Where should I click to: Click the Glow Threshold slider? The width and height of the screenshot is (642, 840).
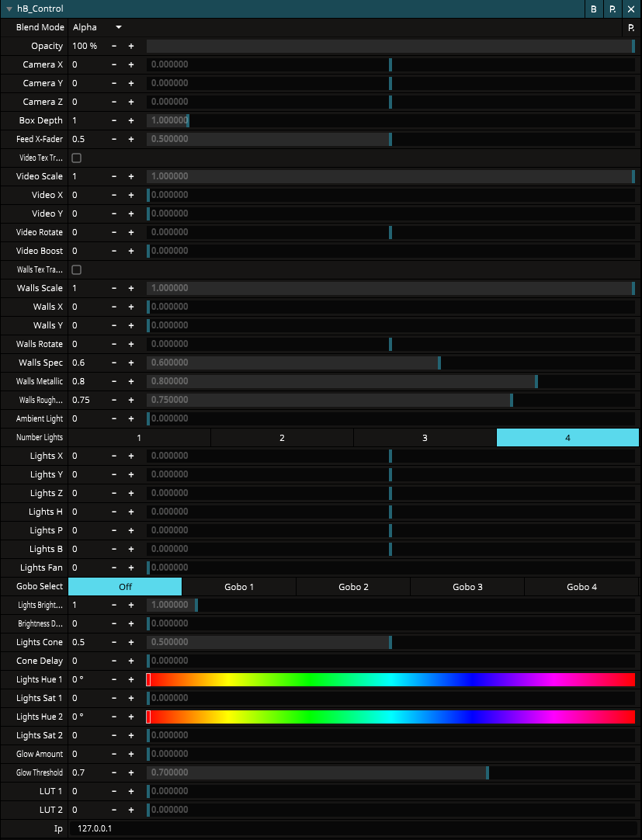click(x=390, y=772)
